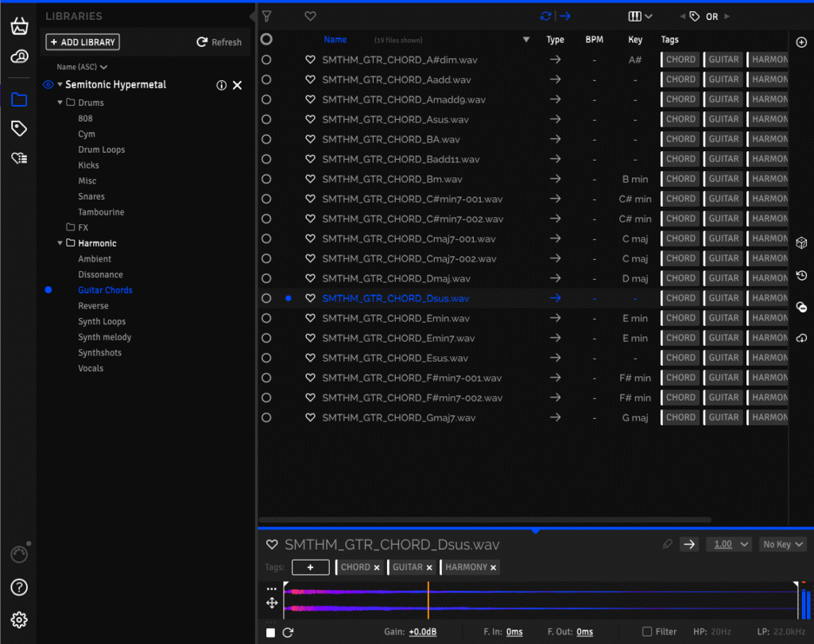Viewport: 814px width, 644px height.
Task: Select the radio circle for SMTHM_GTR_CHORD_Aadd.wav
Action: 266,80
